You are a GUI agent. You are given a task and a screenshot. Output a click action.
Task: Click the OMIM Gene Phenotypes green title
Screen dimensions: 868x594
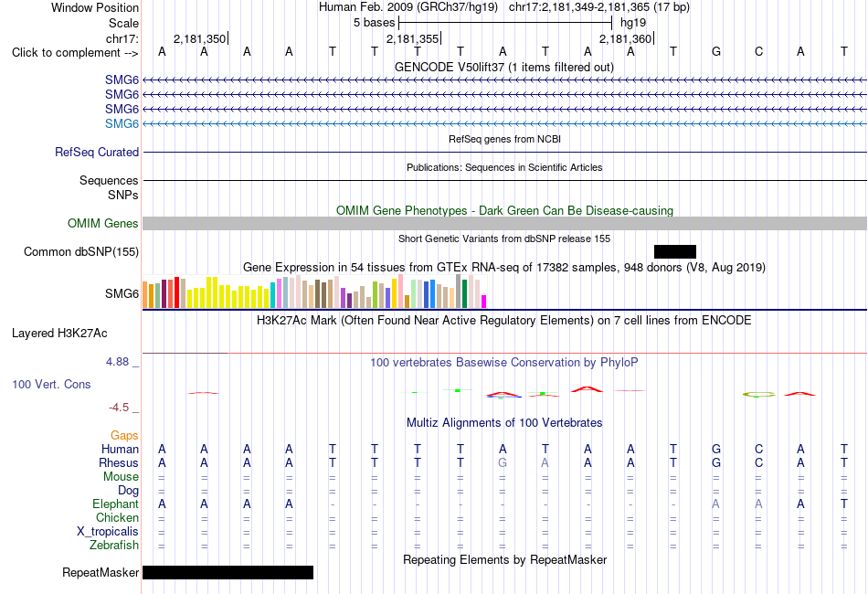[x=505, y=210]
